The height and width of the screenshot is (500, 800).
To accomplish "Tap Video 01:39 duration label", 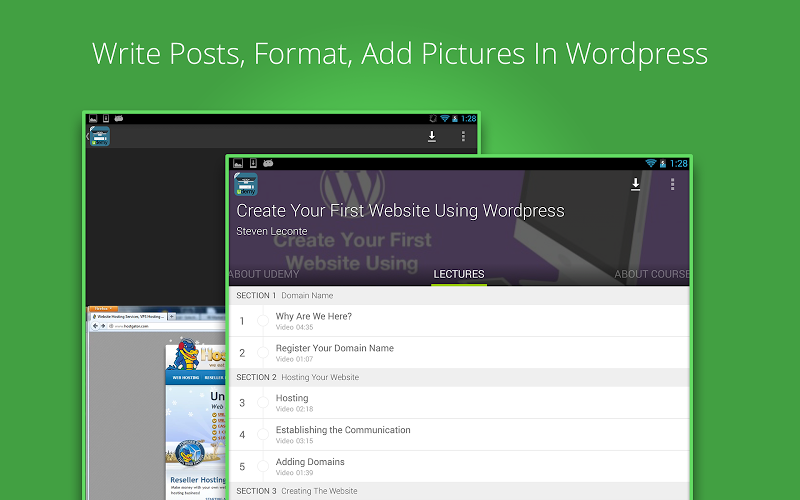I will point(294,473).
